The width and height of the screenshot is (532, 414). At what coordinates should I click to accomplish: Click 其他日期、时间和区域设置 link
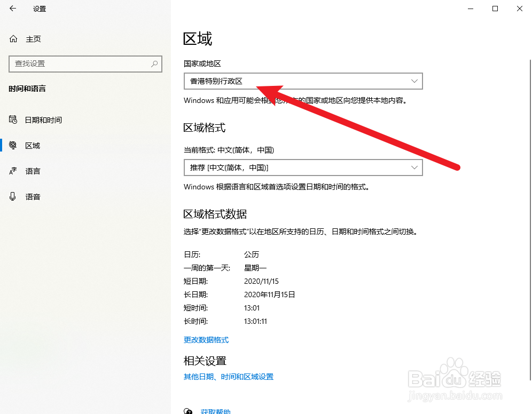coord(228,376)
